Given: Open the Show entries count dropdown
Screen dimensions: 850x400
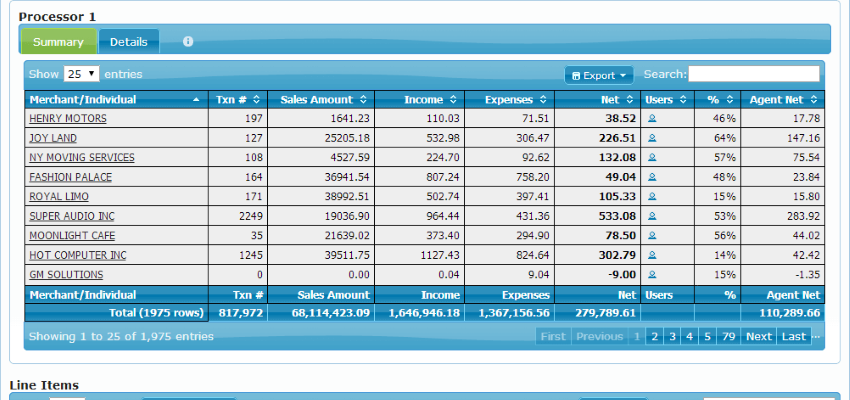Looking at the screenshot, I should point(82,74).
